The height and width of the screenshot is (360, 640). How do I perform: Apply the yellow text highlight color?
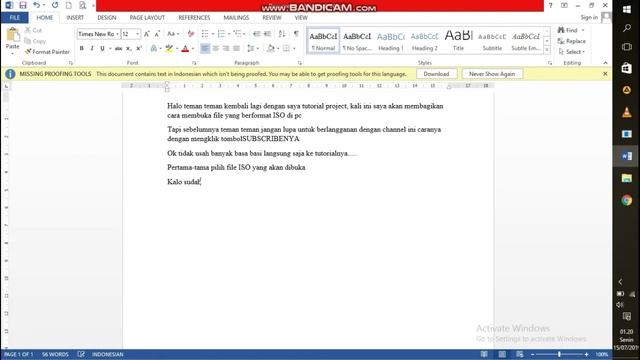click(x=169, y=49)
